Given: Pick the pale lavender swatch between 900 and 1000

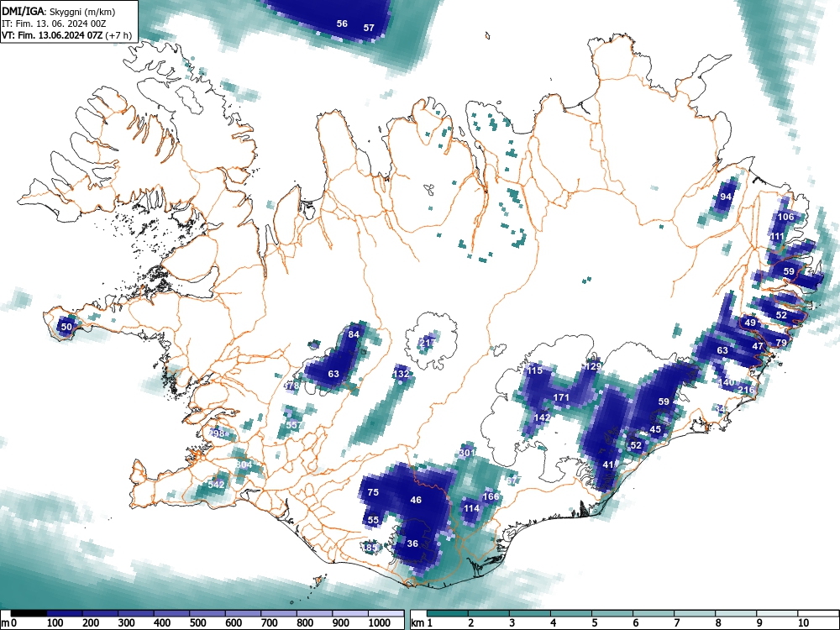Looking at the screenshot, I should click(x=350, y=613).
